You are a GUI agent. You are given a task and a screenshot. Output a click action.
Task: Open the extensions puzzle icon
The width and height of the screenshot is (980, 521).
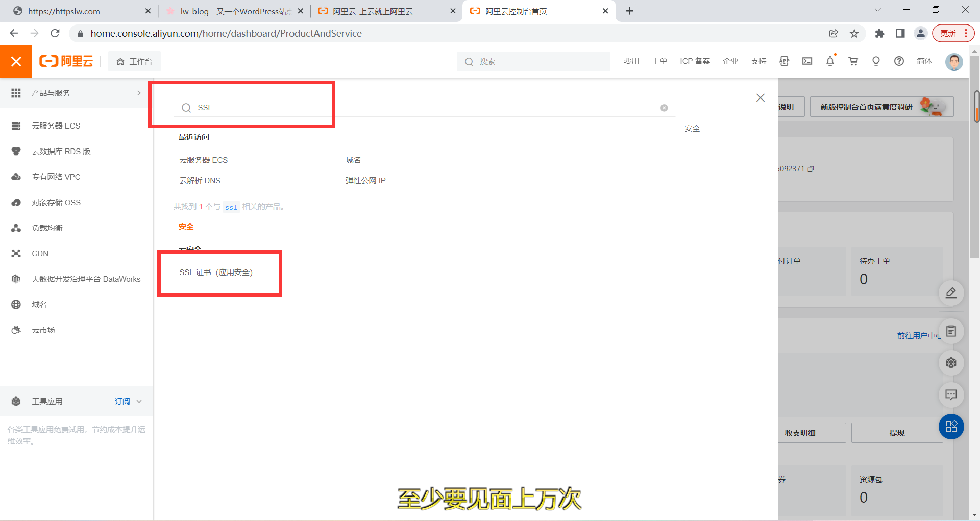879,33
